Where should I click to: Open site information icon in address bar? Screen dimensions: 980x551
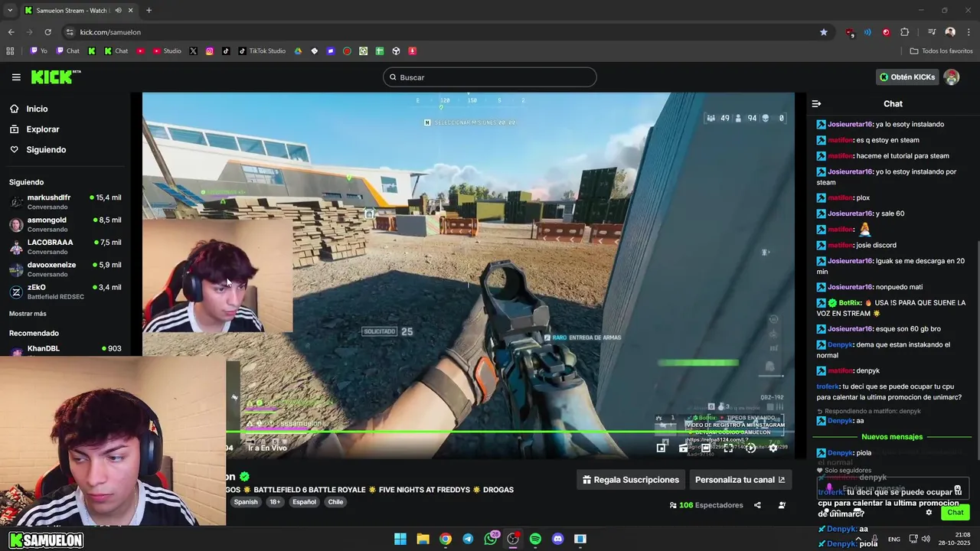[x=70, y=32]
